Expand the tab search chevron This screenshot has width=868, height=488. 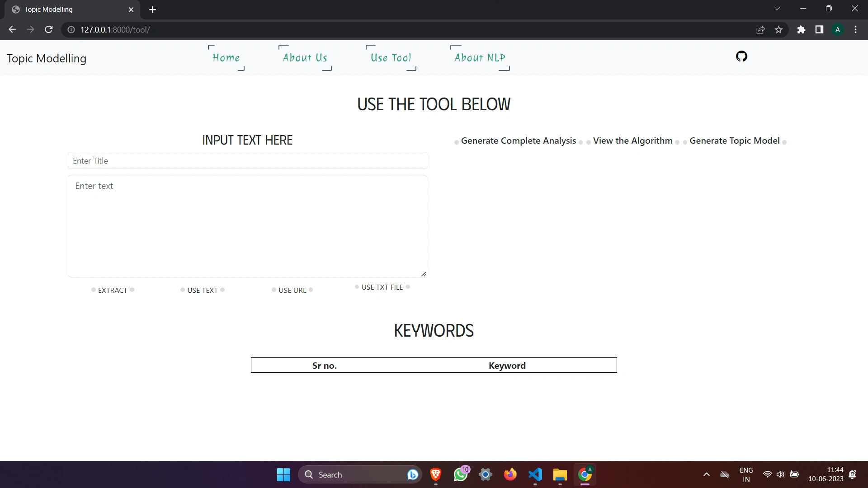[x=777, y=9]
